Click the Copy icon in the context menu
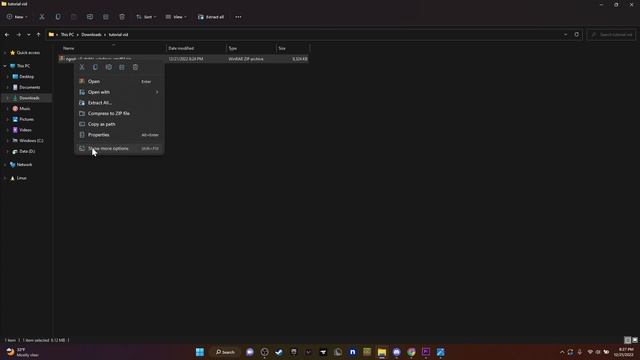 95,67
